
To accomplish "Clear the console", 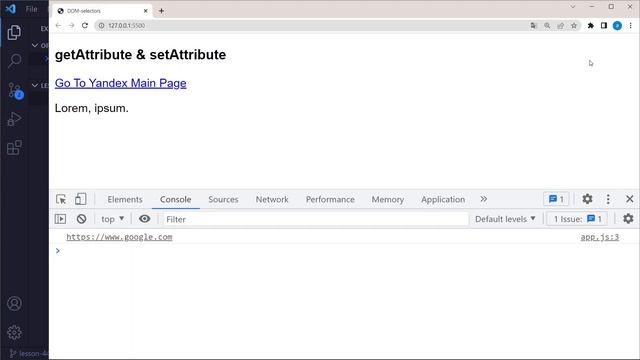I will [x=82, y=219].
